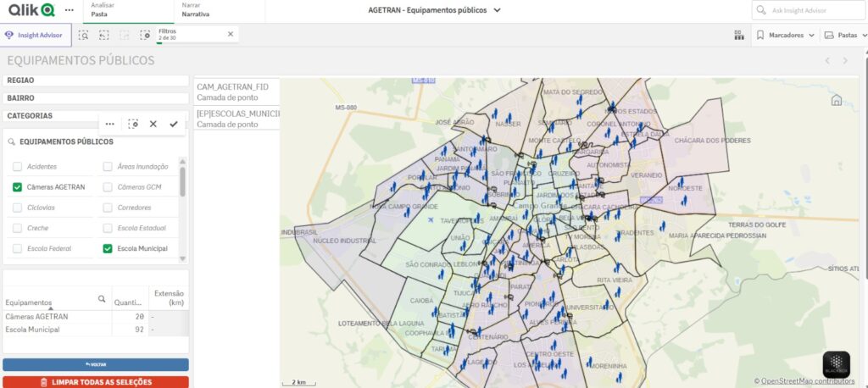868x388 pixels.
Task: Click the clear all selections toolbar icon
Action: (x=145, y=35)
